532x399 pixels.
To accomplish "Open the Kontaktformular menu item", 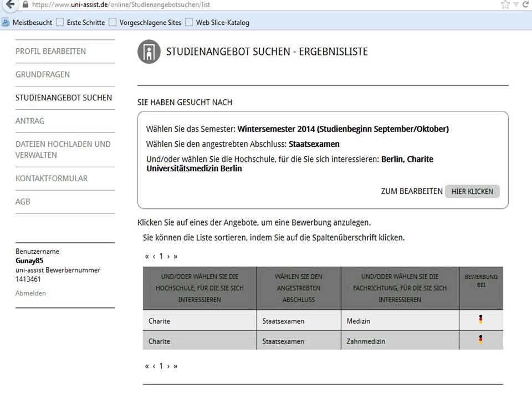I will pyautogui.click(x=52, y=178).
